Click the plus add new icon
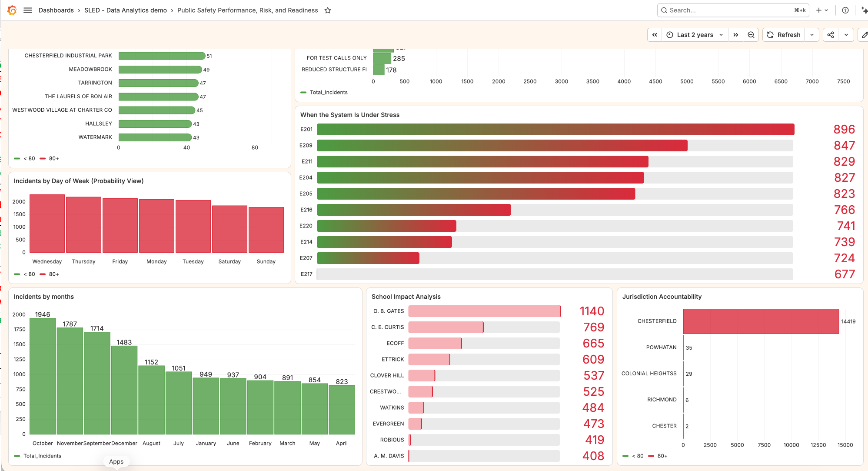Screen dimensions: 868x471 [819, 10]
